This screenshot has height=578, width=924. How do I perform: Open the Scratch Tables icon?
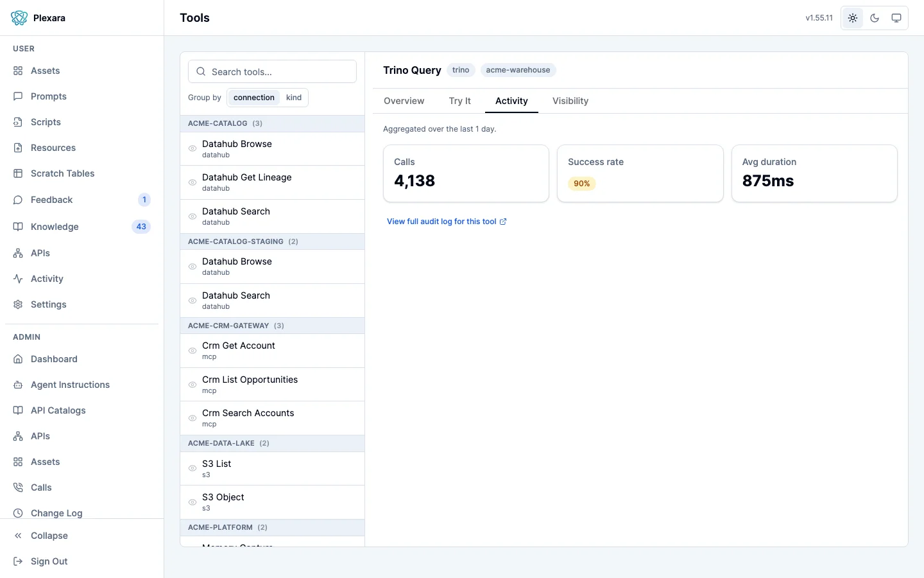(18, 173)
